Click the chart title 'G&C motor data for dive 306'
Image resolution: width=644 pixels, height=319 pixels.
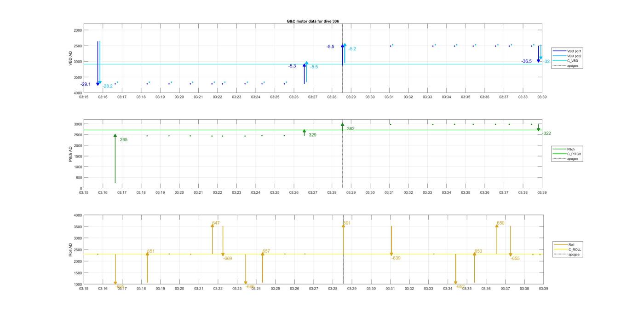click(313, 21)
